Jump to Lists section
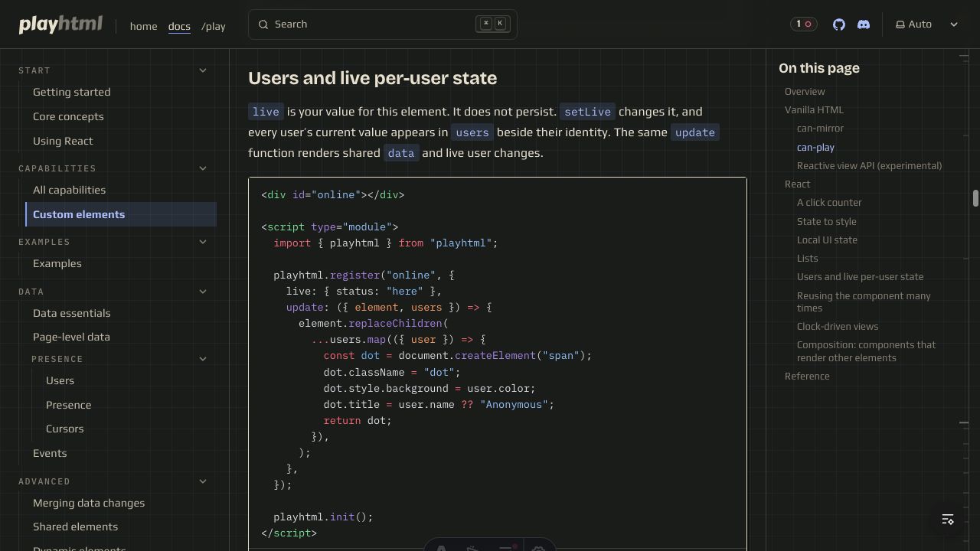The height and width of the screenshot is (551, 980). pyautogui.click(x=807, y=258)
